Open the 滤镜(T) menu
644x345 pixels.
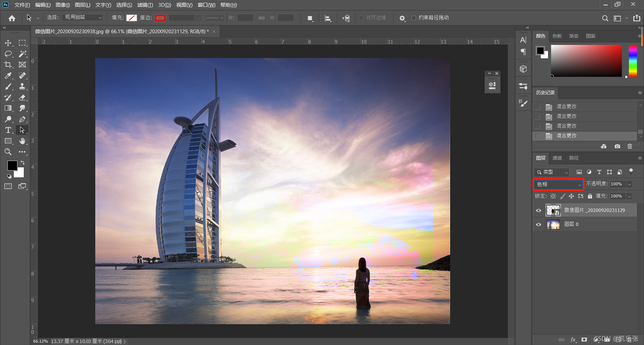click(145, 5)
